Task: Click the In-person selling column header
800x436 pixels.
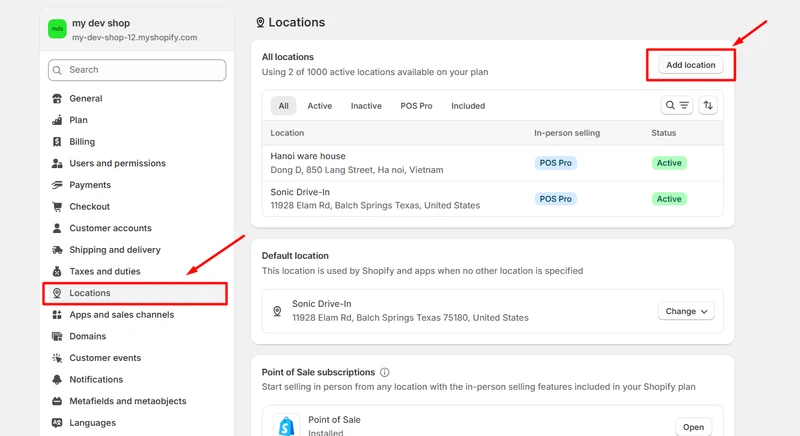Action: point(567,133)
